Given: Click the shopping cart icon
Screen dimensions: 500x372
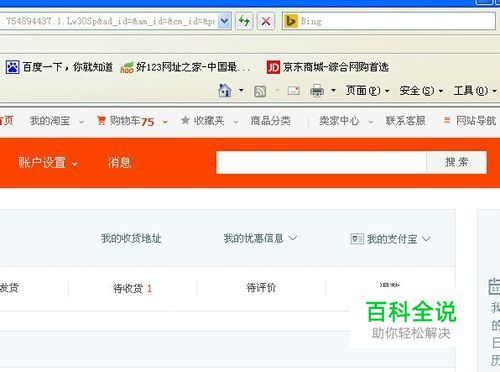Looking at the screenshot, I should [101, 120].
